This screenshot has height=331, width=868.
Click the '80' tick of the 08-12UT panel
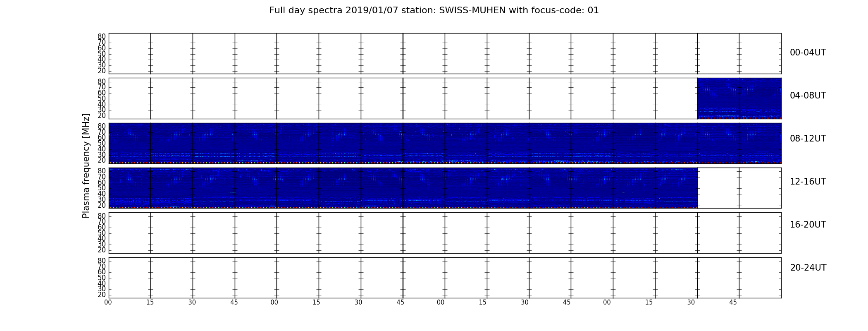tap(102, 126)
